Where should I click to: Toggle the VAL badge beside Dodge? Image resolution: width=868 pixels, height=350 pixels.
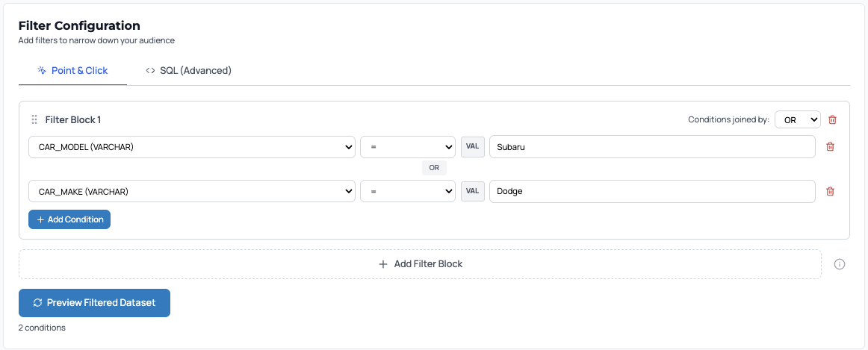[x=472, y=192]
